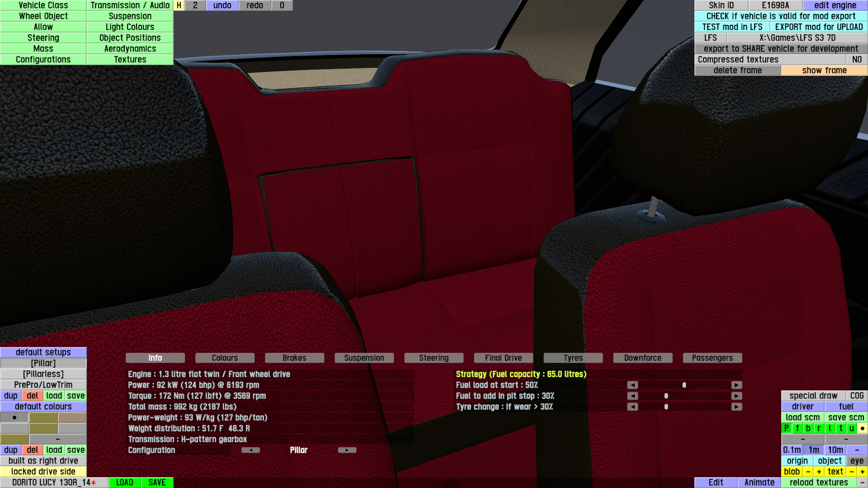Increase Fuel load at start arrow
Image resolution: width=868 pixels, height=488 pixels.
pyautogui.click(x=736, y=385)
